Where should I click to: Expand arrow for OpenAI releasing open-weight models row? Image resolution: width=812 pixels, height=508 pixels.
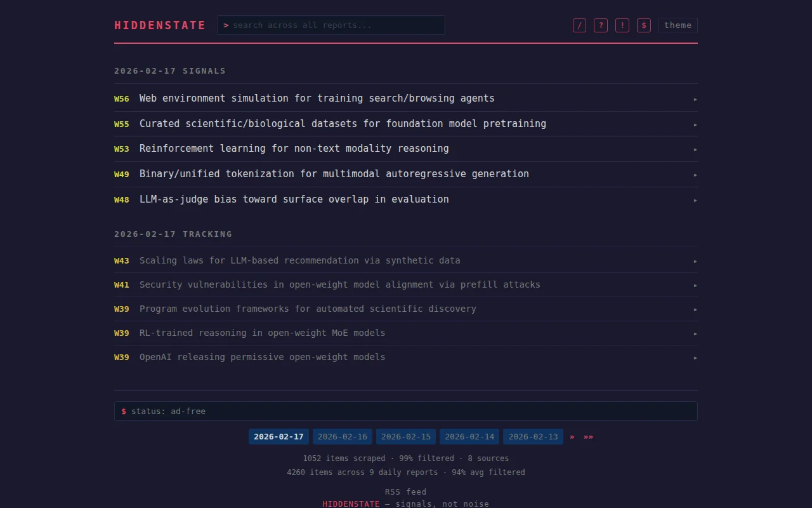(695, 358)
